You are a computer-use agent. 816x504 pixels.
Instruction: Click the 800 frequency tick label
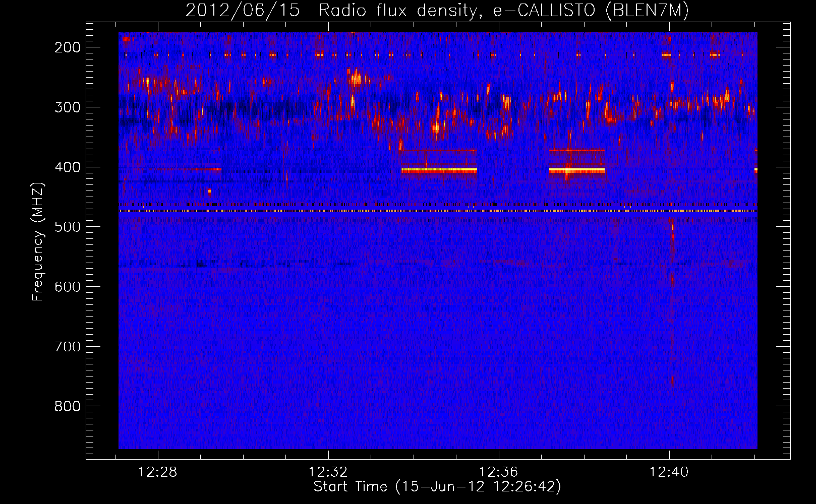click(x=68, y=406)
